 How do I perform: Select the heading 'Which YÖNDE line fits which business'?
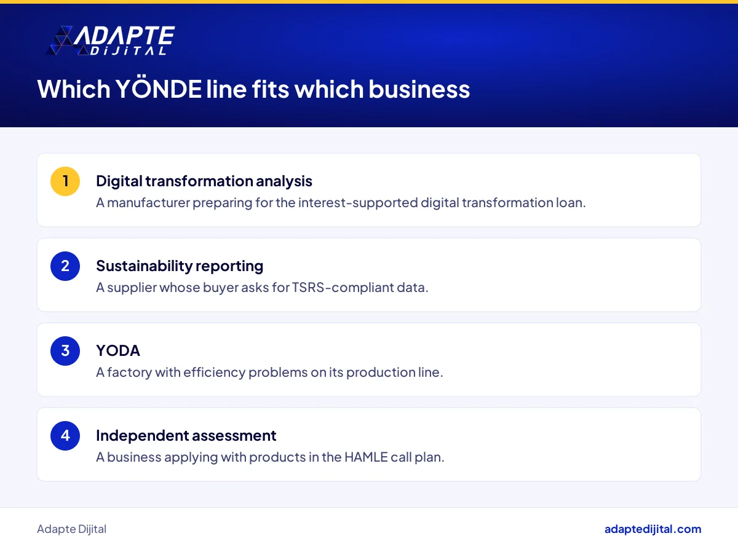click(253, 89)
